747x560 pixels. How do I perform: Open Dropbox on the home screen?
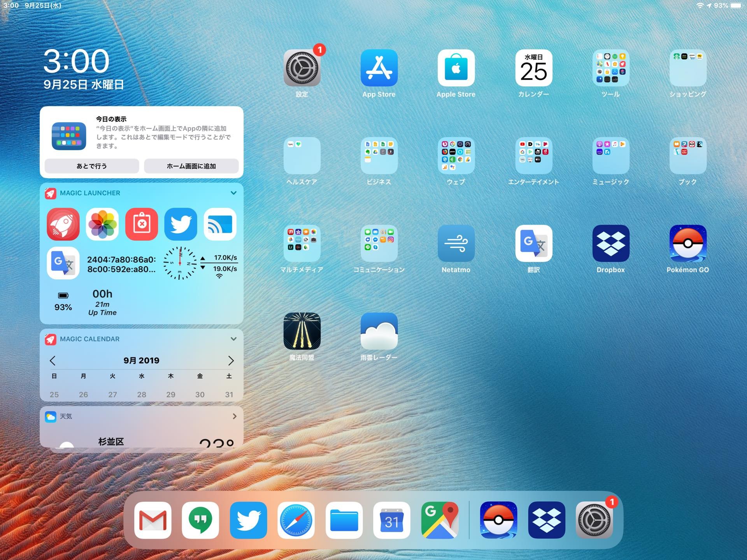610,244
